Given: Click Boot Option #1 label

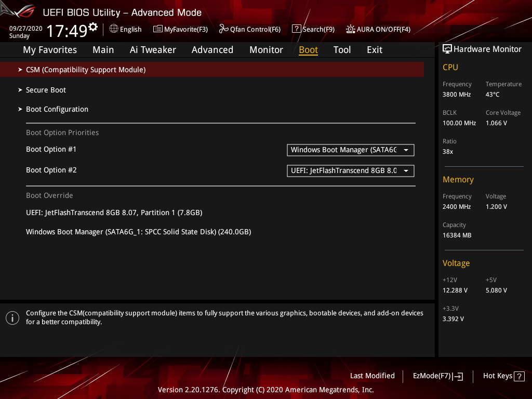Looking at the screenshot, I should click(51, 149).
